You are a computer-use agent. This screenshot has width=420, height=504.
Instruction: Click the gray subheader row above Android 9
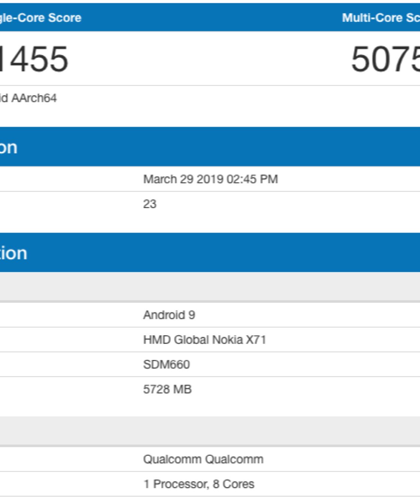coord(210,286)
